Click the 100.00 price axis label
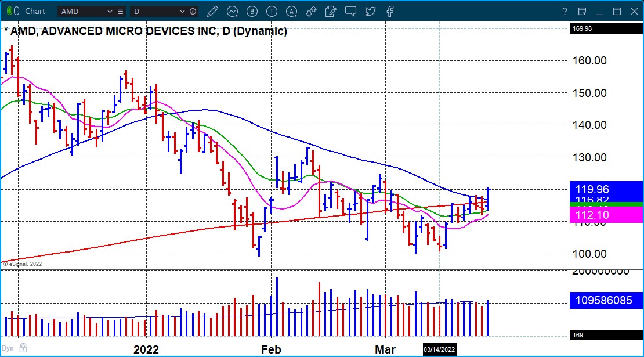 click(x=589, y=254)
